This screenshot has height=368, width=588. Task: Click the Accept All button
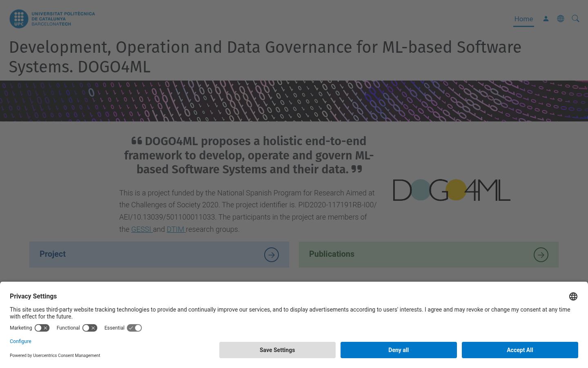(520, 350)
